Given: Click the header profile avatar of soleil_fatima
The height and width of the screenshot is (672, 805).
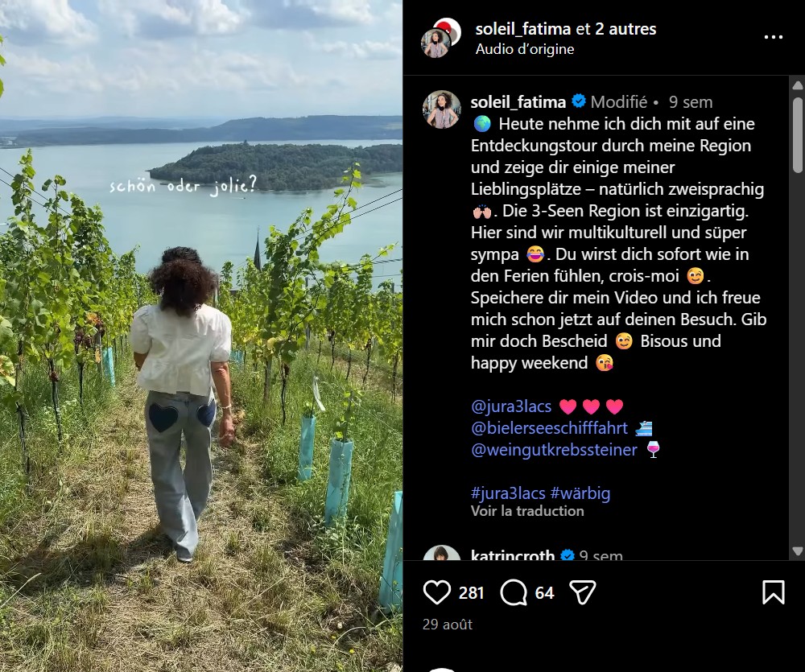Looking at the screenshot, I should coord(436,43).
